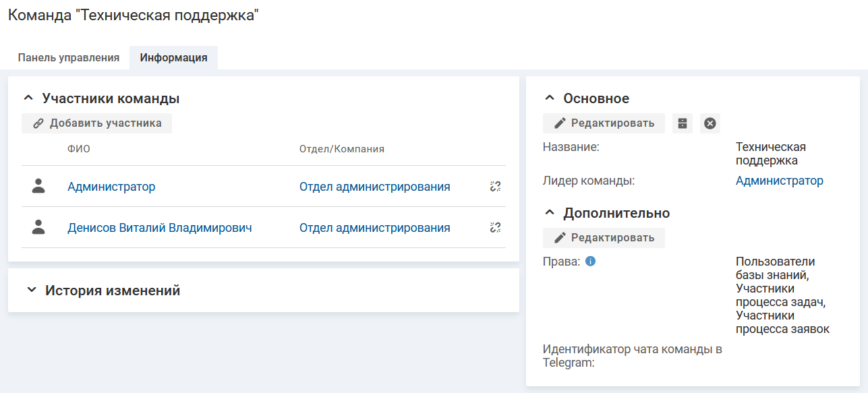Unlink Администратор from the team
This screenshot has height=393, width=868.
pyautogui.click(x=495, y=187)
